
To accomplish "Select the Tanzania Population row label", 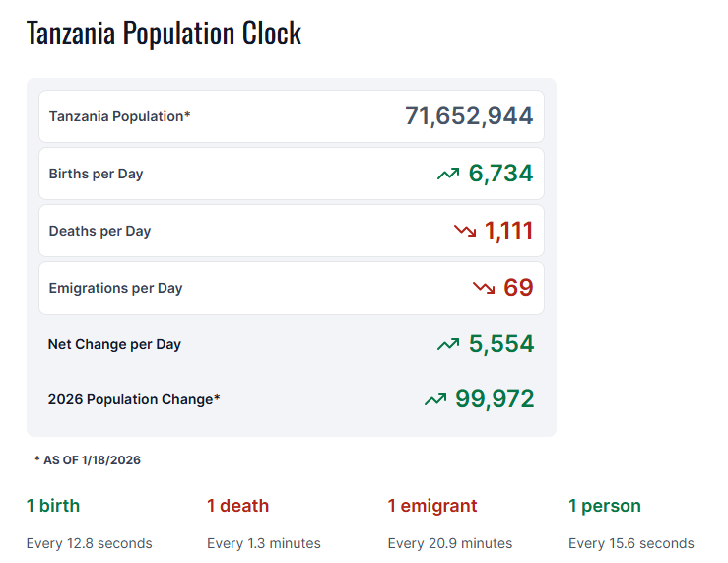I will click(119, 116).
